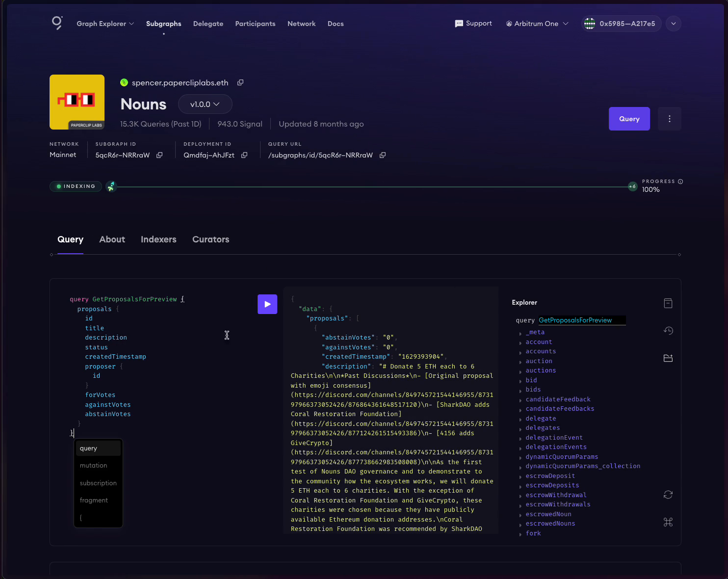This screenshot has height=579, width=728.
Task: Copy the Deployment ID
Action: (244, 155)
